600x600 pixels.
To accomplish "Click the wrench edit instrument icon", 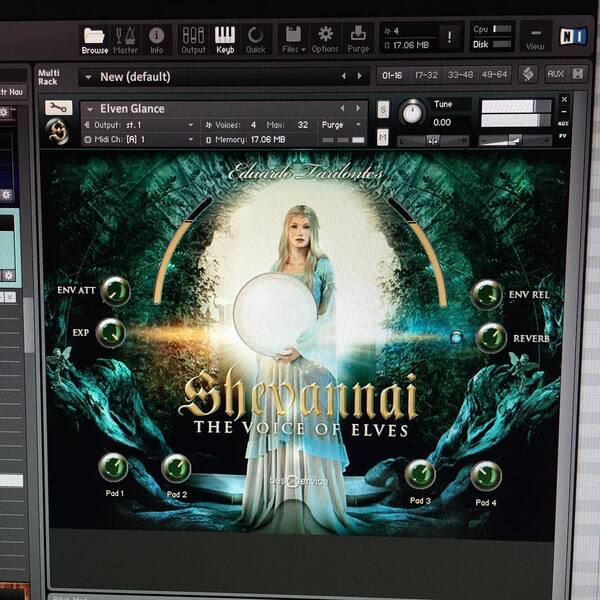I will point(58,108).
